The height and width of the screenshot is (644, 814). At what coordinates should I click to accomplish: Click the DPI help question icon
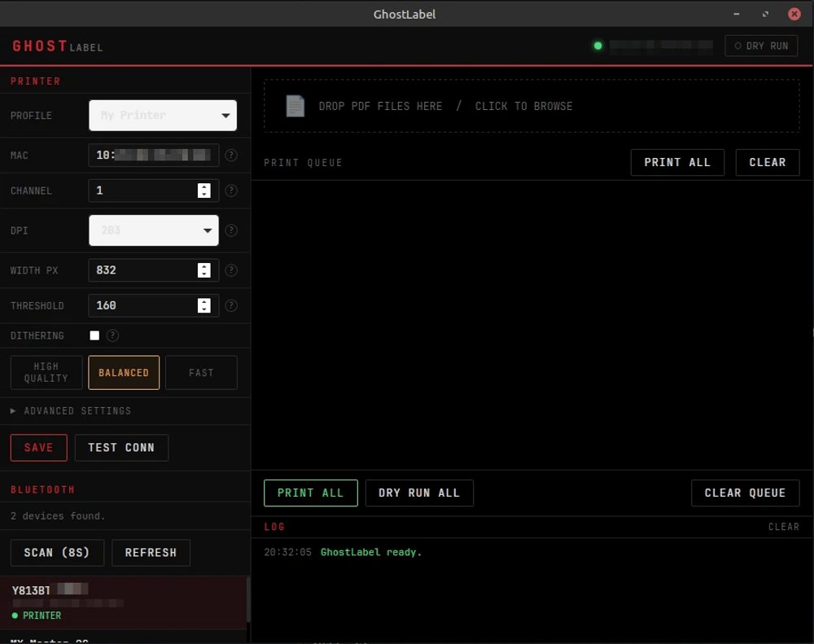coord(231,230)
